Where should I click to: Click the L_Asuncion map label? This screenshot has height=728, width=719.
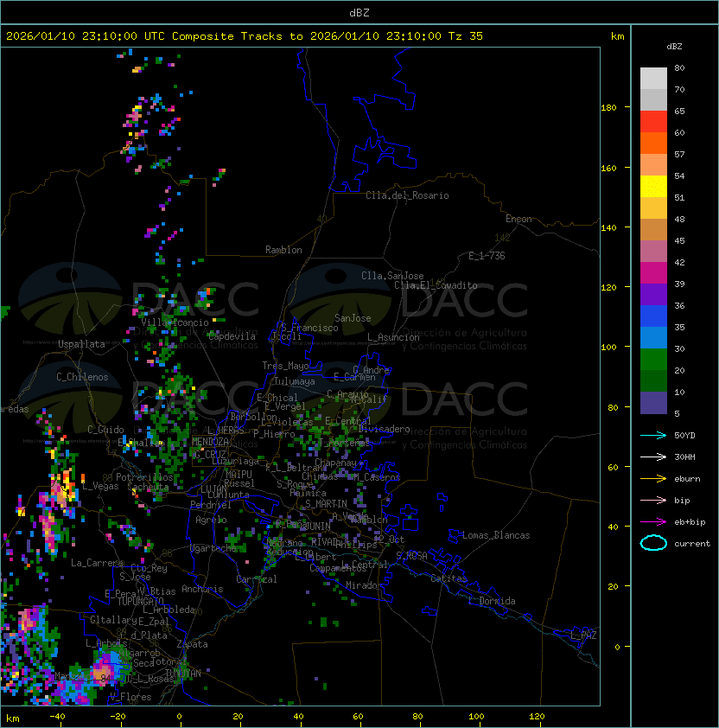[x=393, y=337]
